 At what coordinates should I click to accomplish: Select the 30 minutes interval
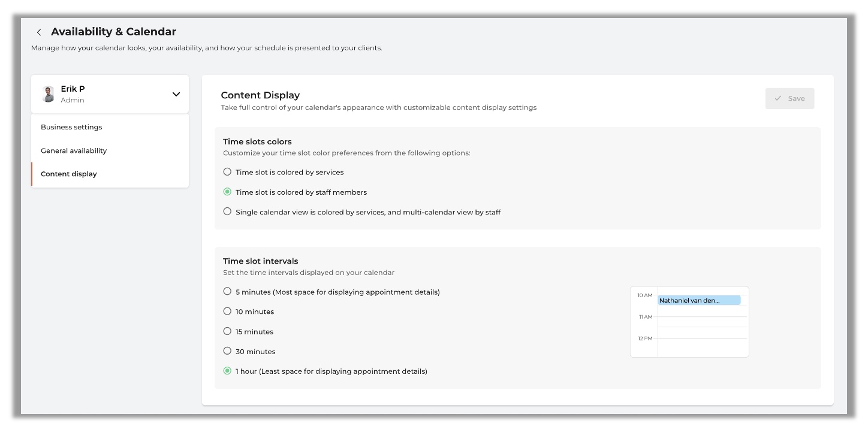227,351
